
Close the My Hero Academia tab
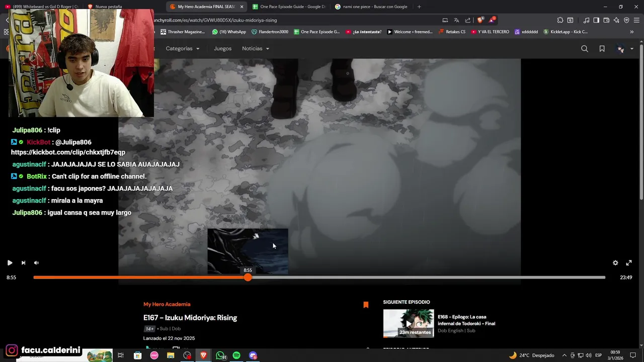[x=242, y=7]
